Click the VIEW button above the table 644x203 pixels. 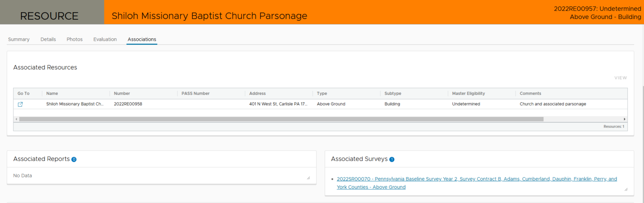[621, 78]
